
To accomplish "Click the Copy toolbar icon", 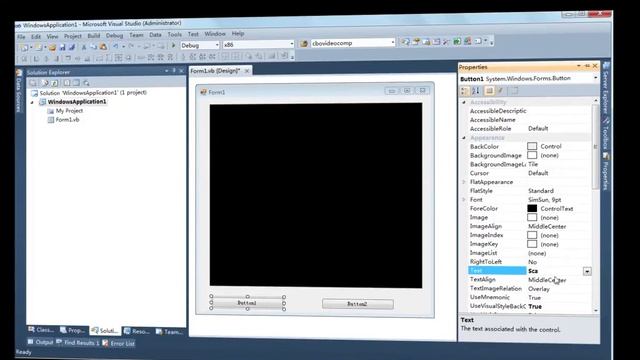I will [93, 47].
